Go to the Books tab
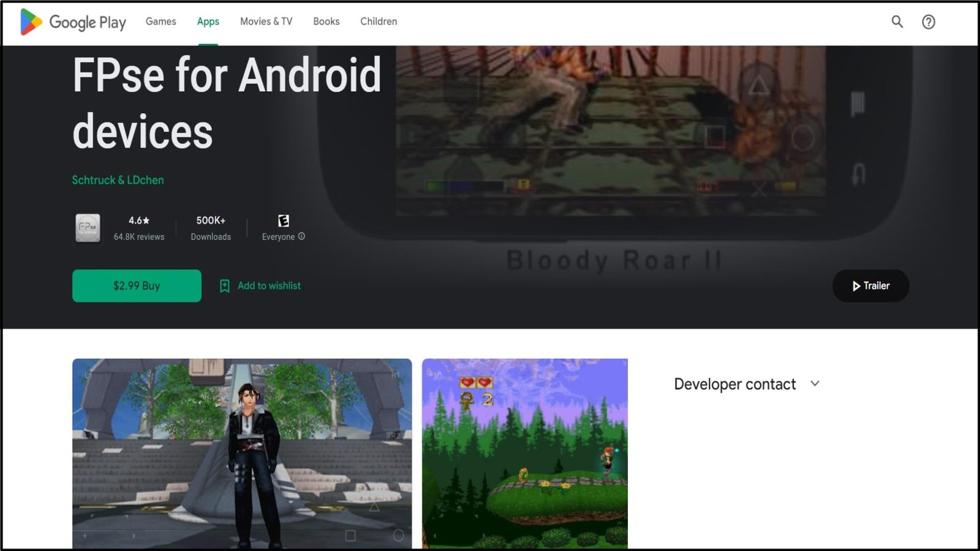The image size is (980, 551). click(x=326, y=21)
